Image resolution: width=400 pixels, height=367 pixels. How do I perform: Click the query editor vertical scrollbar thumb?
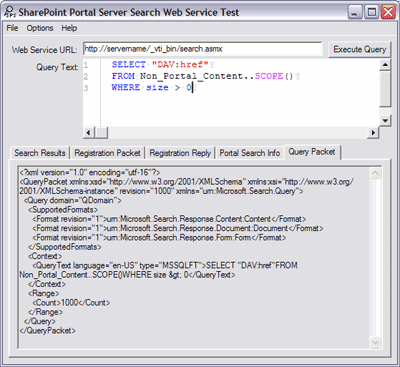coord(385,88)
